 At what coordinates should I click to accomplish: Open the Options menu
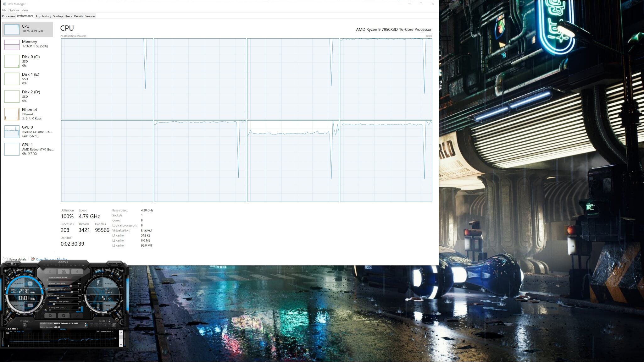click(13, 10)
